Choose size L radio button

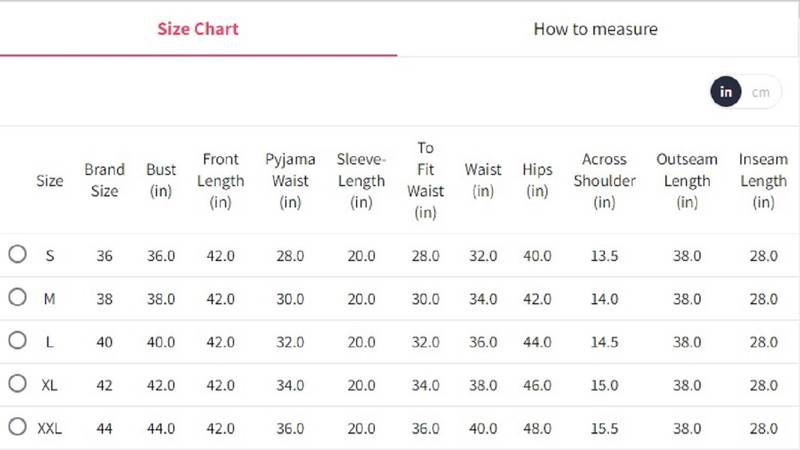pyautogui.click(x=17, y=340)
